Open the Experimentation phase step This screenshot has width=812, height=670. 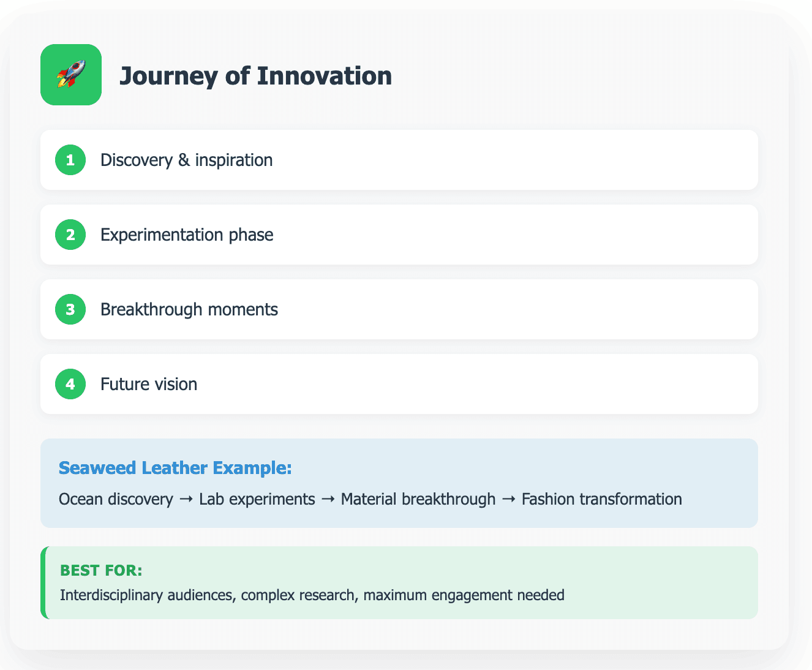399,235
